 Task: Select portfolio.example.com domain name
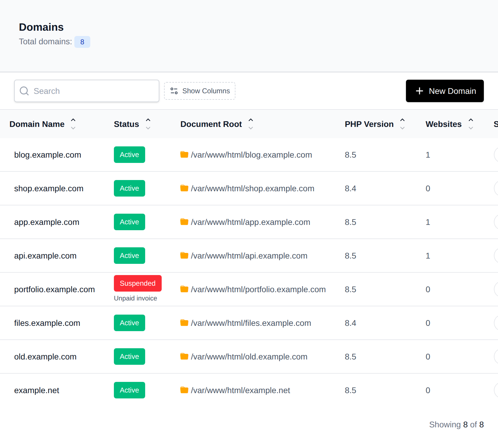[55, 290]
